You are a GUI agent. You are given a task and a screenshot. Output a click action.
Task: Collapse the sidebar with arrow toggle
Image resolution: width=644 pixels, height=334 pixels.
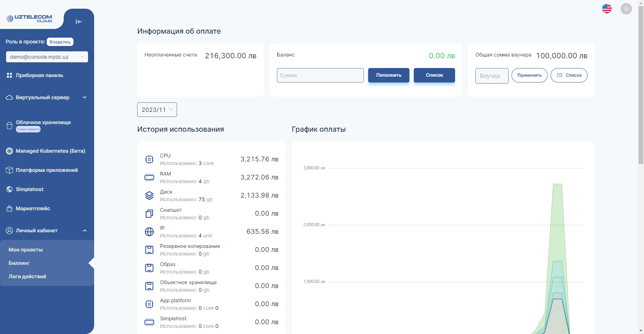click(79, 22)
